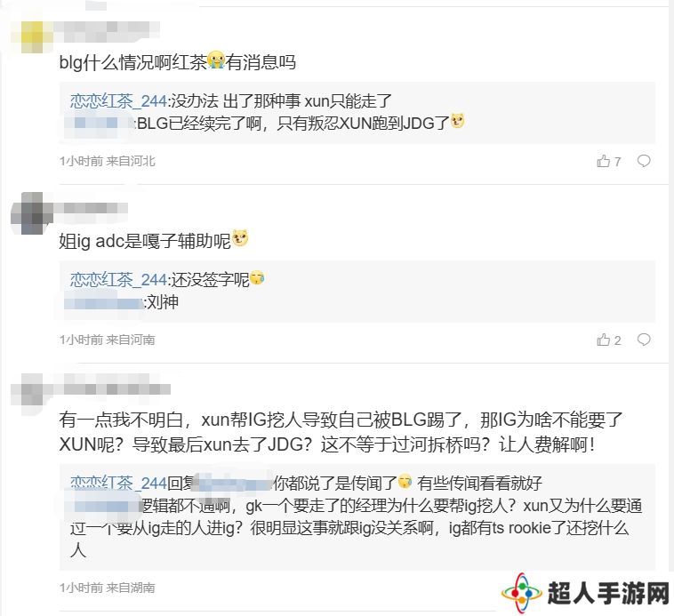Image resolution: width=674 pixels, height=616 pixels.
Task: Click timestamp 1小时前 来自河南
Action: 107,340
